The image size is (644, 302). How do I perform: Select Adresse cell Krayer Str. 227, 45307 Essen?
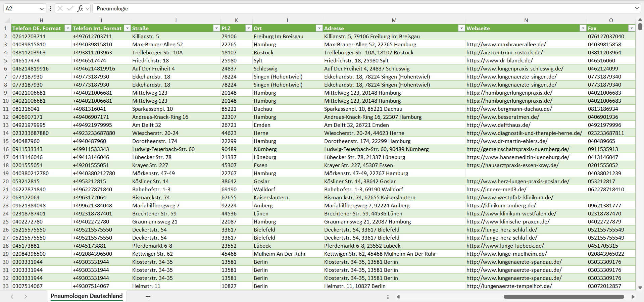[x=394, y=165]
